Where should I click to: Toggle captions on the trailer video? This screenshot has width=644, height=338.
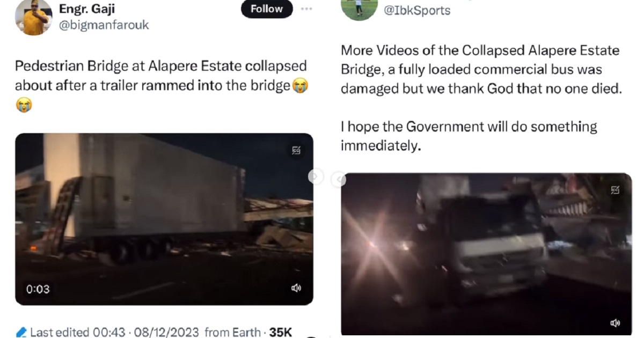coord(296,151)
